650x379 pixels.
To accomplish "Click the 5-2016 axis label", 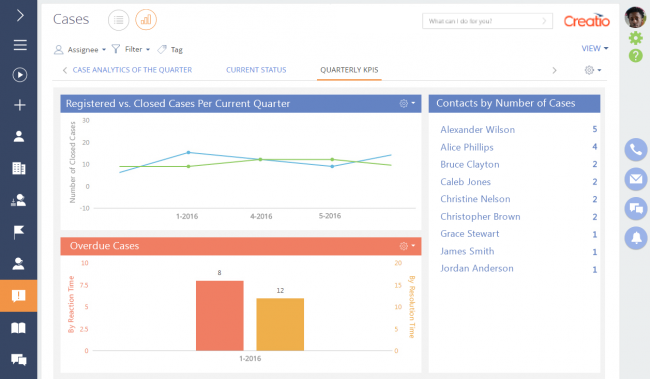I will coord(330,216).
